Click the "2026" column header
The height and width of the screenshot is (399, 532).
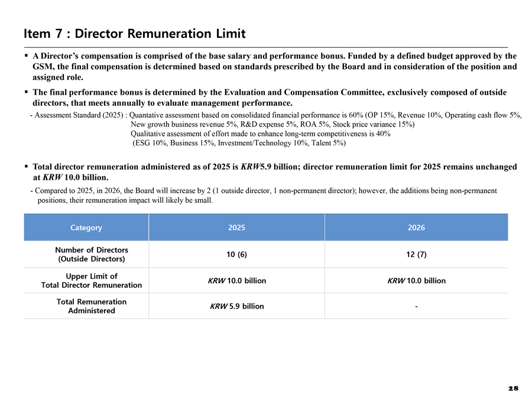click(416, 228)
